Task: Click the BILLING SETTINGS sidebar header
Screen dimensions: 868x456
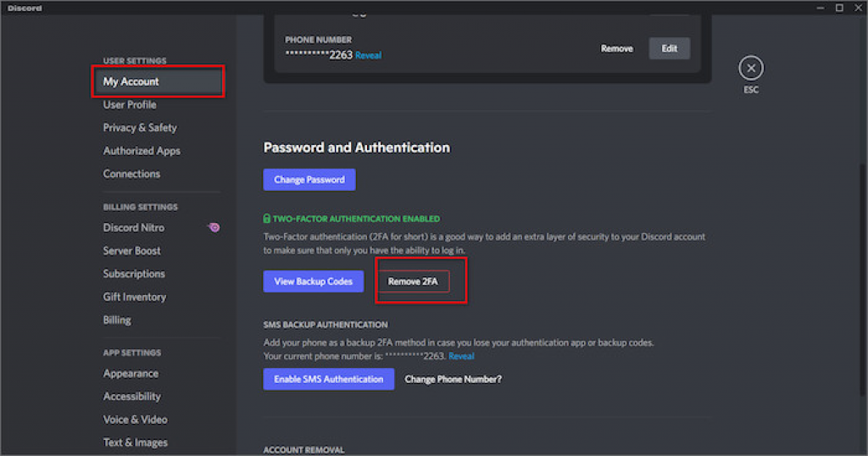Action: point(141,207)
